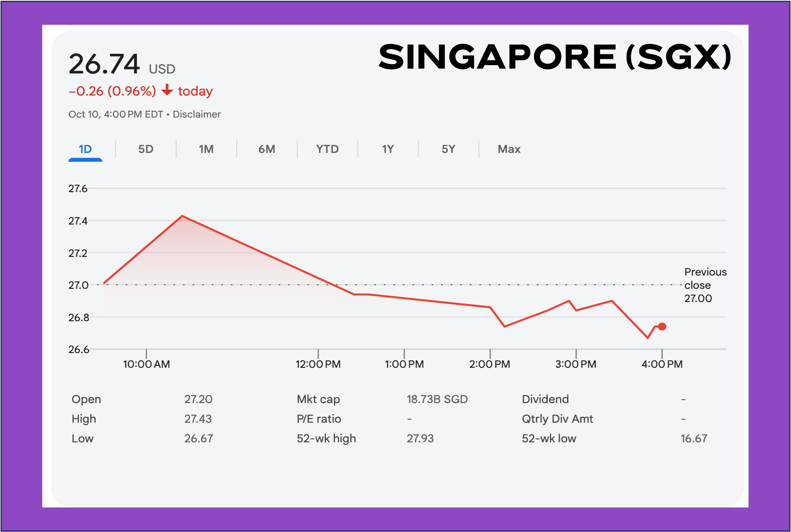Viewport: 791px width, 532px height.
Task: Click the SINGAPORE (SGX) title
Action: pyautogui.click(x=555, y=57)
